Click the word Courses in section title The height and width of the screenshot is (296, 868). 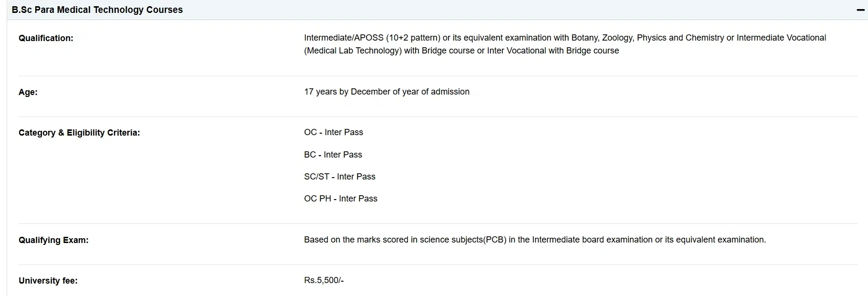point(164,10)
